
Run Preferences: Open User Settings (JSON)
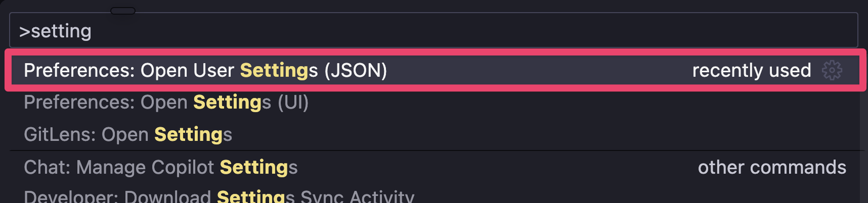pyautogui.click(x=205, y=70)
